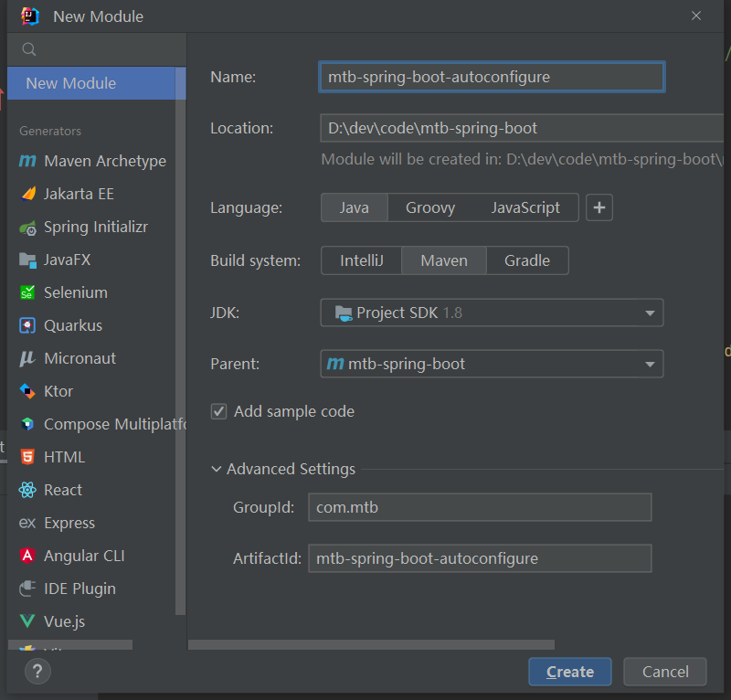The width and height of the screenshot is (731, 700).
Task: Open the JDK dropdown arrow
Action: coord(650,313)
